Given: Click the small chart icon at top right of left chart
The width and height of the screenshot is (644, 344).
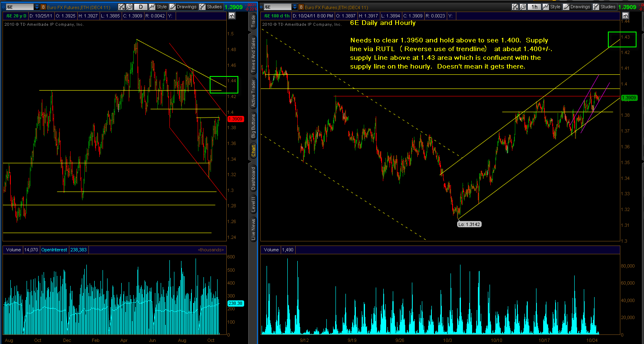Looking at the screenshot, I should (x=232, y=16).
